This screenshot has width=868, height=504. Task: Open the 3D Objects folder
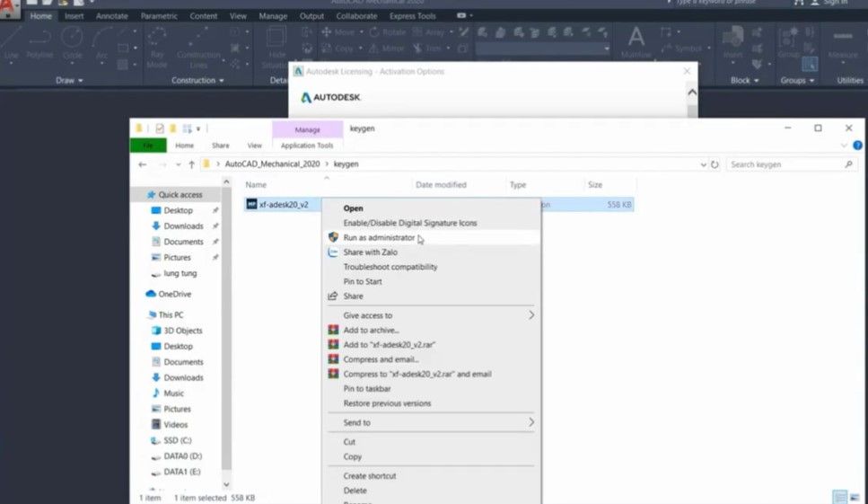point(183,331)
